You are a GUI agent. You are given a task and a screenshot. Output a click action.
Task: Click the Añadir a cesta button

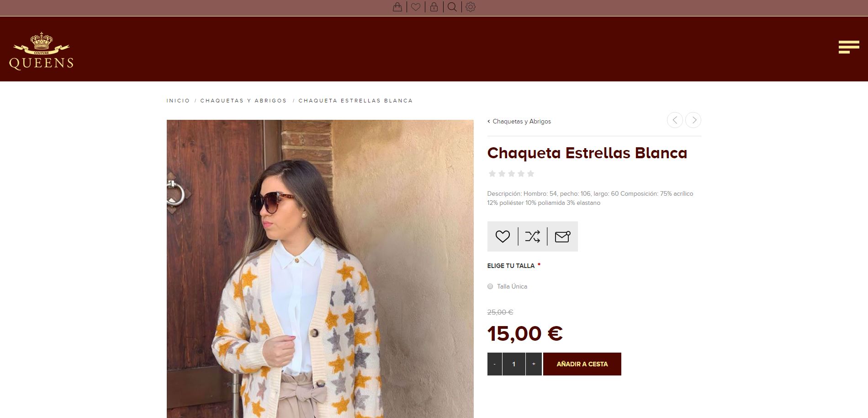(x=582, y=364)
